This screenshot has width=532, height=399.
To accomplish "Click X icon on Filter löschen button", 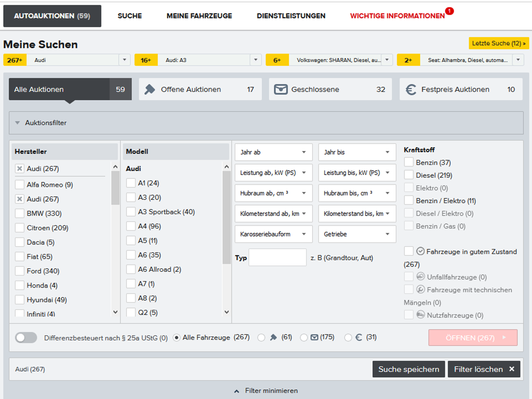I will coord(512,369).
